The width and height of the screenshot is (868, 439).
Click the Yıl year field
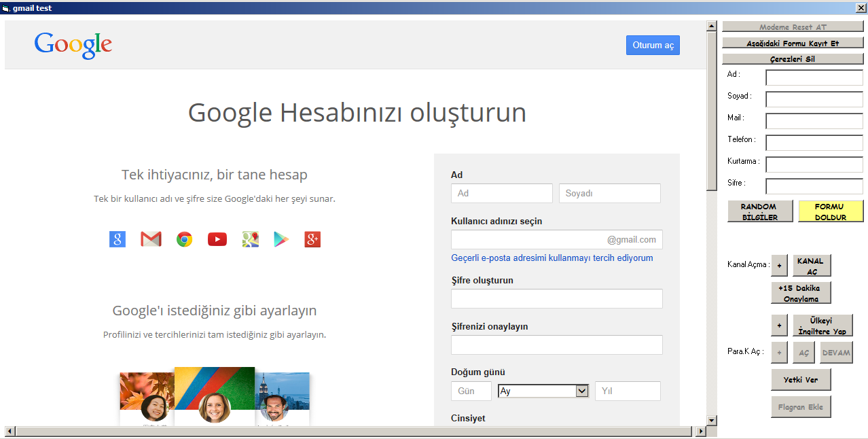coord(628,391)
